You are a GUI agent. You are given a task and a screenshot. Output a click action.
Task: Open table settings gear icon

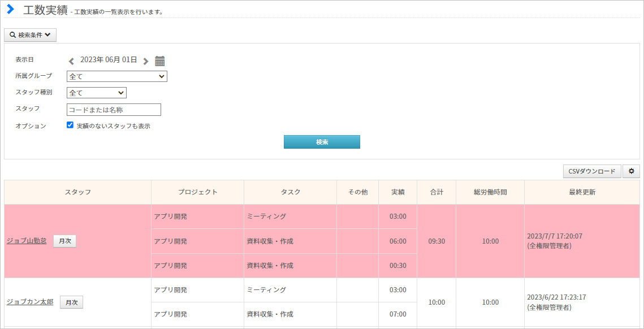point(631,171)
